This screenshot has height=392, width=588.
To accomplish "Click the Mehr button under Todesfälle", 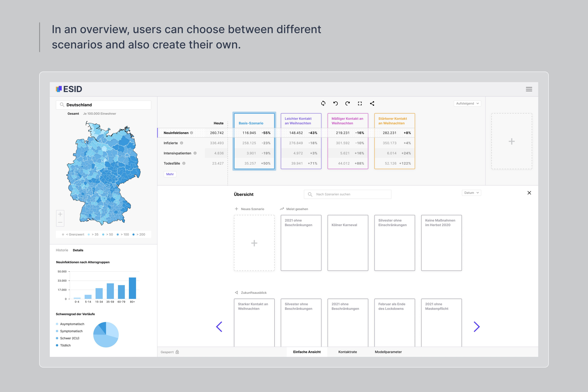I will coord(170,174).
